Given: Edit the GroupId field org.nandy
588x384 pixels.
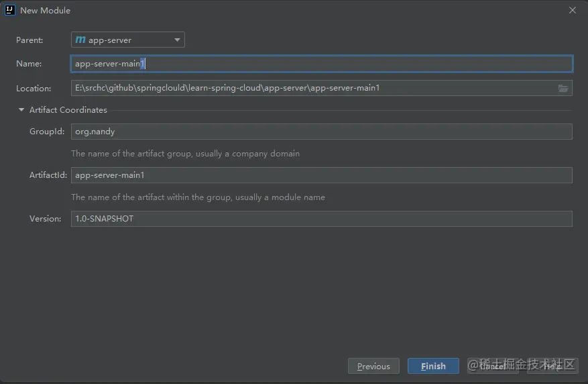Looking at the screenshot, I should pos(321,132).
